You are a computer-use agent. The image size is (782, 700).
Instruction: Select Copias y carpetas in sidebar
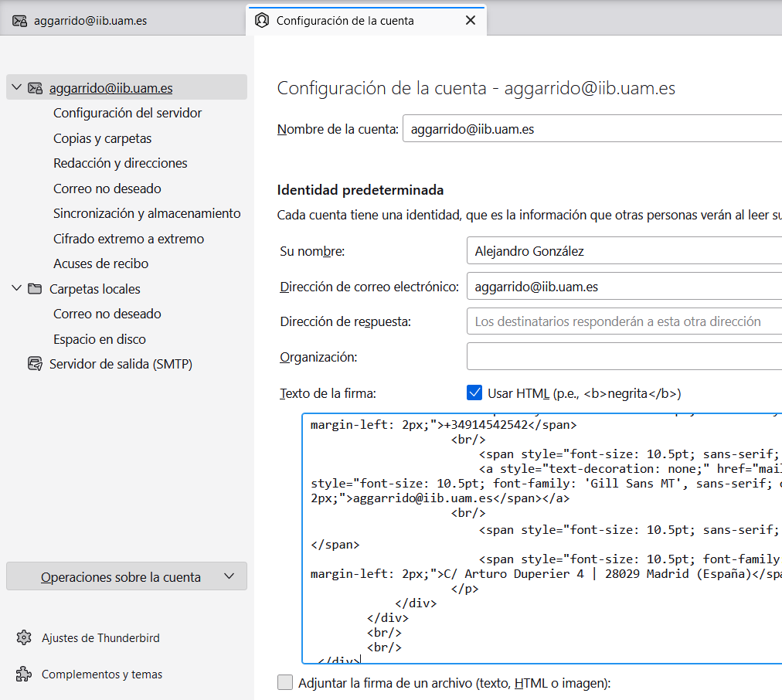click(103, 138)
